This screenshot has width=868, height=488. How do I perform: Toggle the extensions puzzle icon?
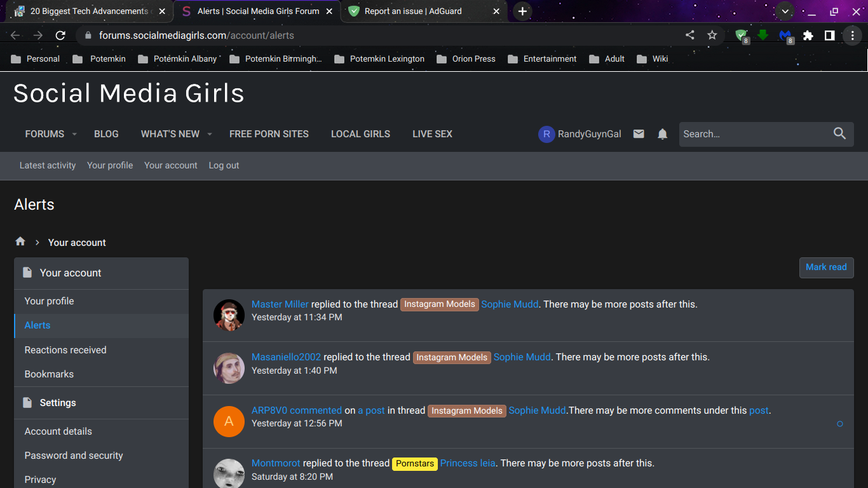(x=808, y=36)
